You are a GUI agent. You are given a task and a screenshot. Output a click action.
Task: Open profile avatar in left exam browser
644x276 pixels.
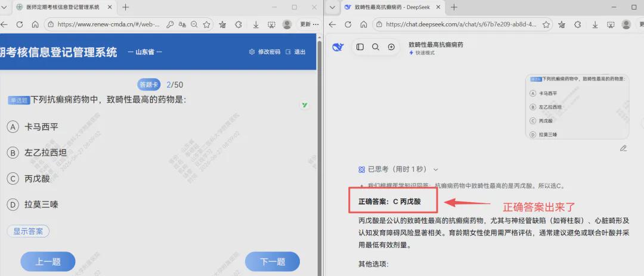[x=287, y=24]
